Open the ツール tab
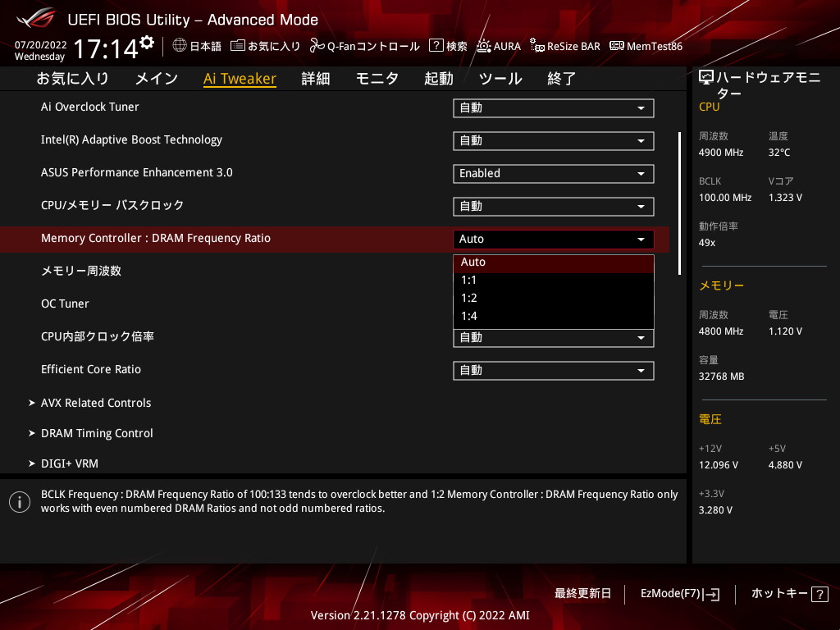This screenshot has width=840, height=630. click(x=500, y=79)
